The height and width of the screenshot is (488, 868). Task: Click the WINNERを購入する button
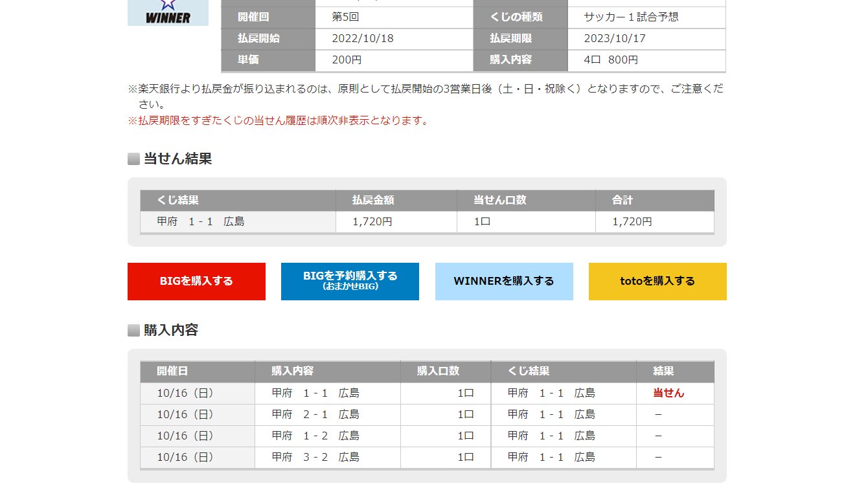coord(504,282)
